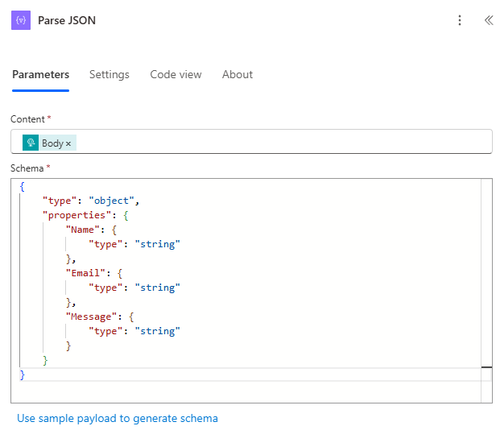Click the "Name" key in schema
Image resolution: width=500 pixels, height=439 pixels.
coord(83,230)
